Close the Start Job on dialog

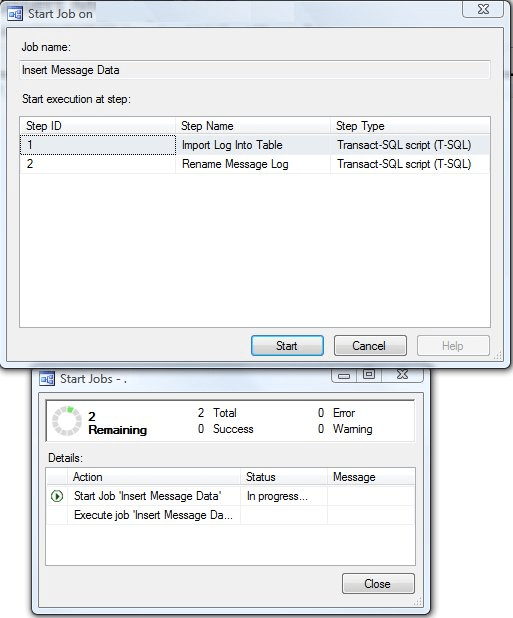coord(483,9)
